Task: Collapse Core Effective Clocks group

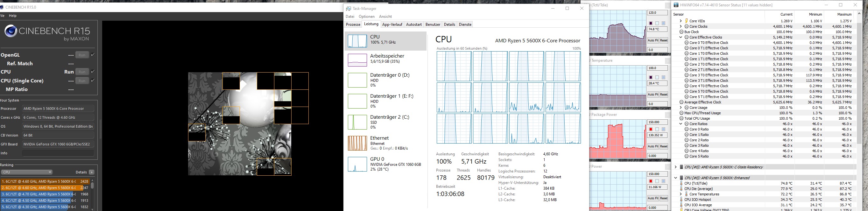Action: click(x=681, y=37)
